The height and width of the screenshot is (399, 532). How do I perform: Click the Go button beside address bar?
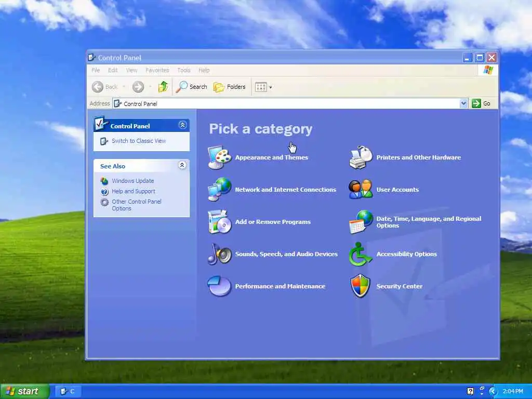[481, 103]
